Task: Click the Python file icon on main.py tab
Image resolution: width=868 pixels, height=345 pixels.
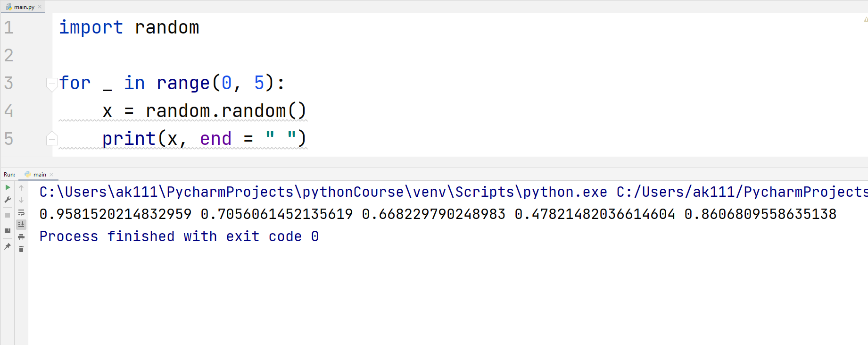Action: pos(8,7)
